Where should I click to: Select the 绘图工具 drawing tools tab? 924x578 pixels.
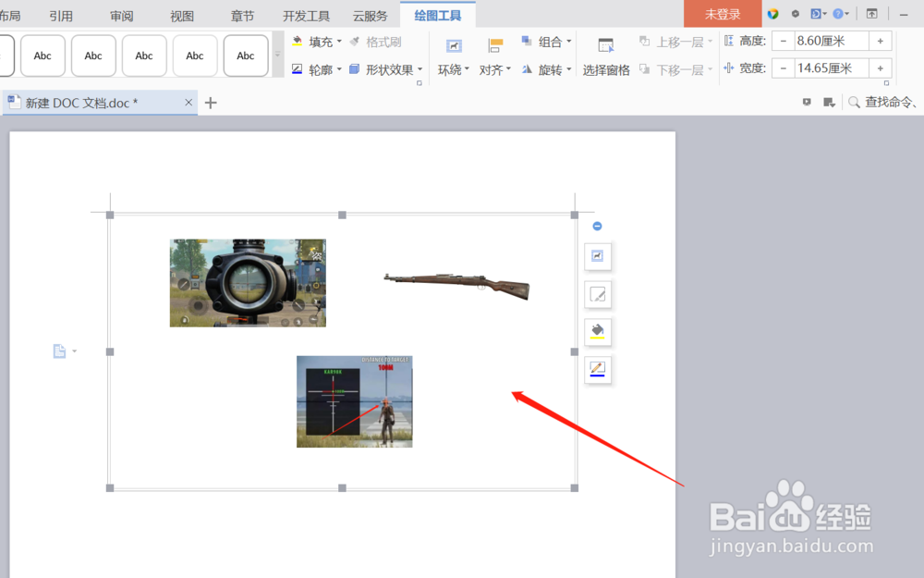click(x=438, y=16)
